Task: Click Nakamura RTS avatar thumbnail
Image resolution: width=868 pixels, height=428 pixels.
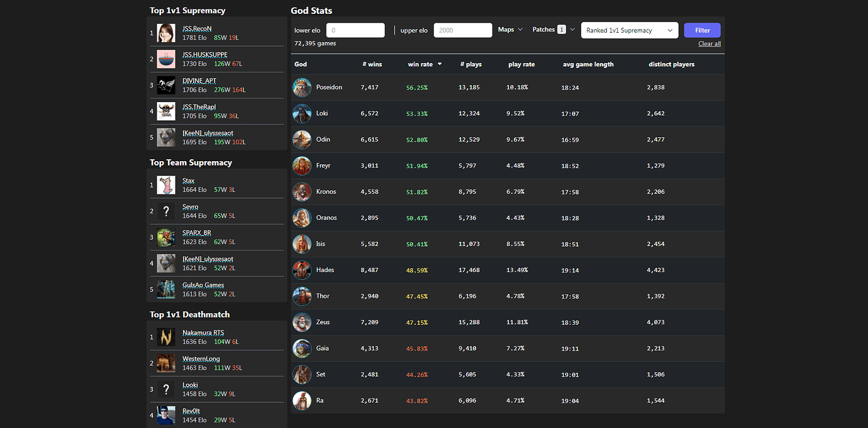Action: tap(166, 337)
